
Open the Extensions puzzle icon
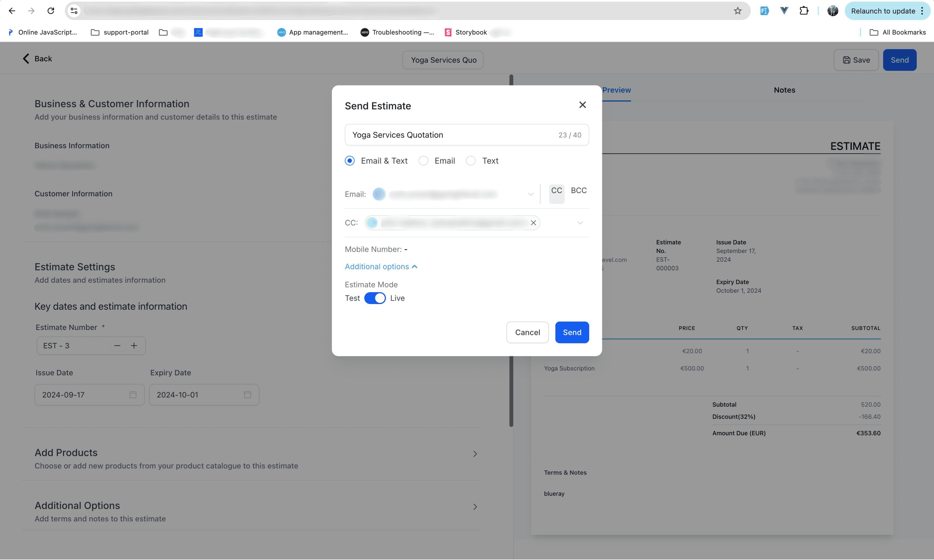pos(804,11)
